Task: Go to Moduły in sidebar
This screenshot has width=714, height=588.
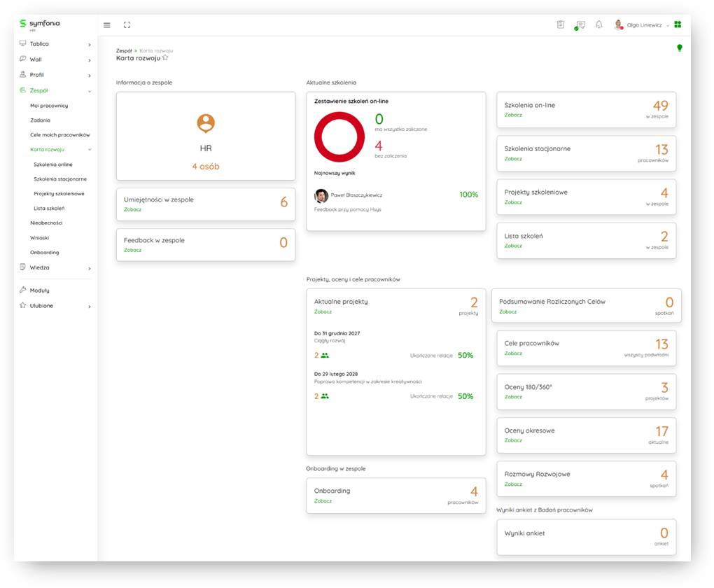Action: tap(40, 290)
